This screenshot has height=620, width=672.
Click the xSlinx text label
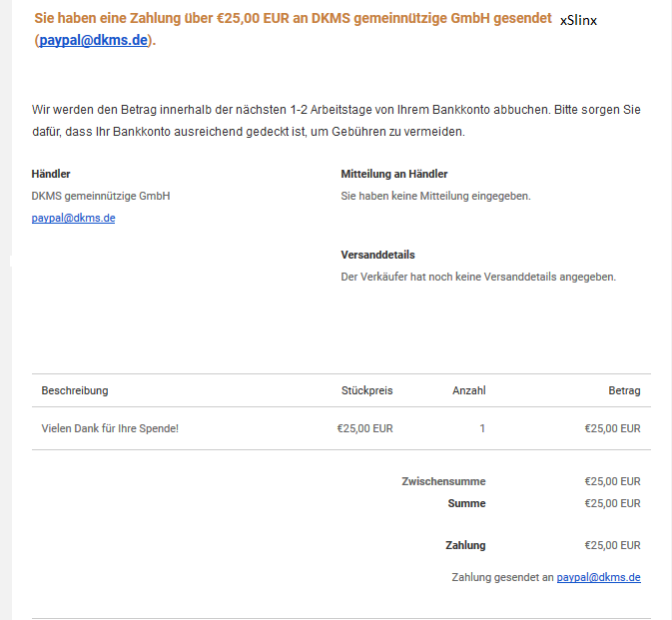point(578,20)
